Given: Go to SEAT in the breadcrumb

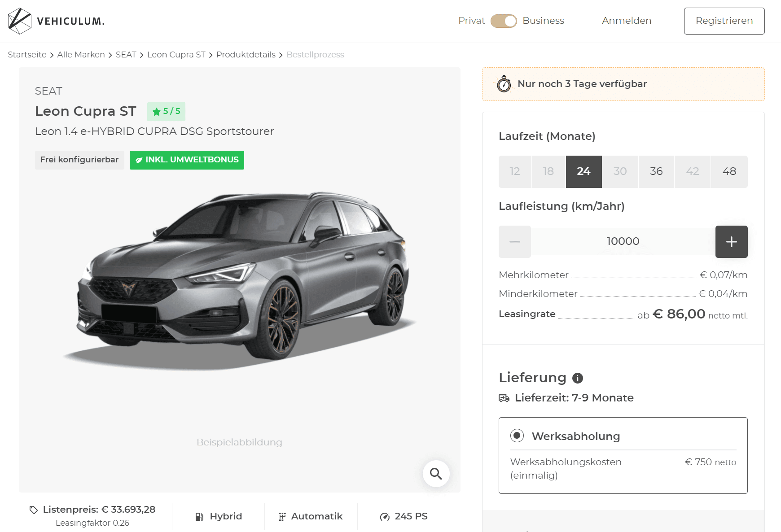Looking at the screenshot, I should click(x=126, y=55).
